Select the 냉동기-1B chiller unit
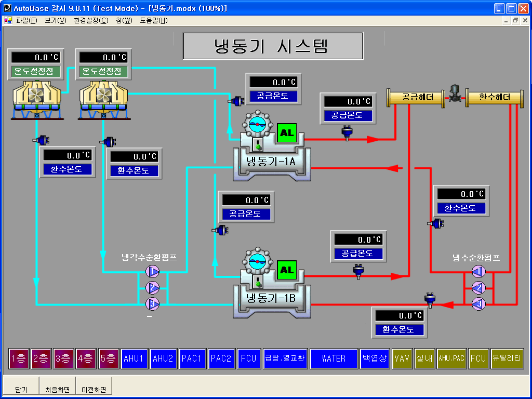Viewport: 532px width, 399px height. pos(271,298)
